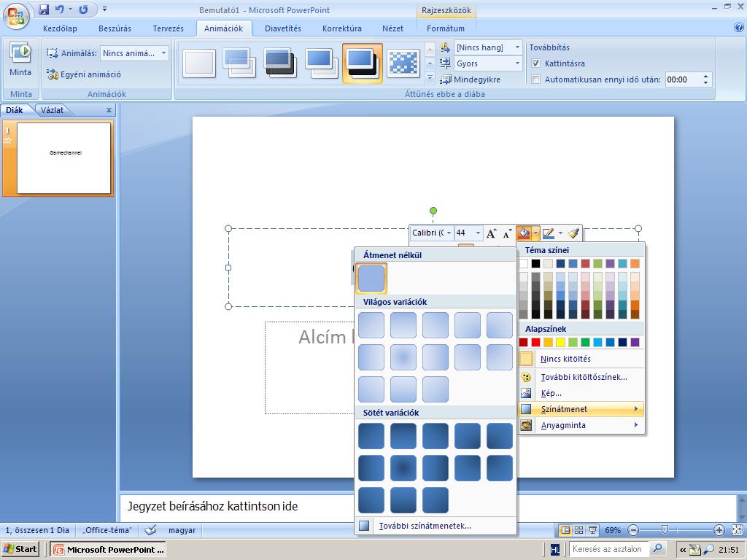Apply transition with Mindegyikre
Image resolution: width=747 pixels, height=560 pixels.
471,79
